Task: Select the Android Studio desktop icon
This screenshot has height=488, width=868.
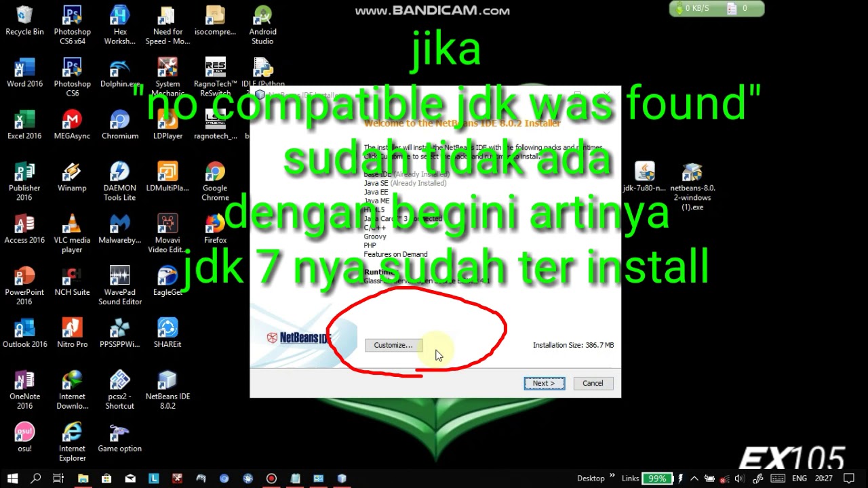Action: (262, 25)
